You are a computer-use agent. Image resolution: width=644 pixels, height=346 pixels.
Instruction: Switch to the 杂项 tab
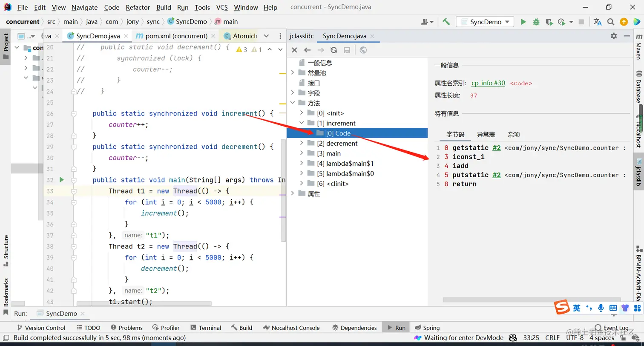[x=514, y=134]
